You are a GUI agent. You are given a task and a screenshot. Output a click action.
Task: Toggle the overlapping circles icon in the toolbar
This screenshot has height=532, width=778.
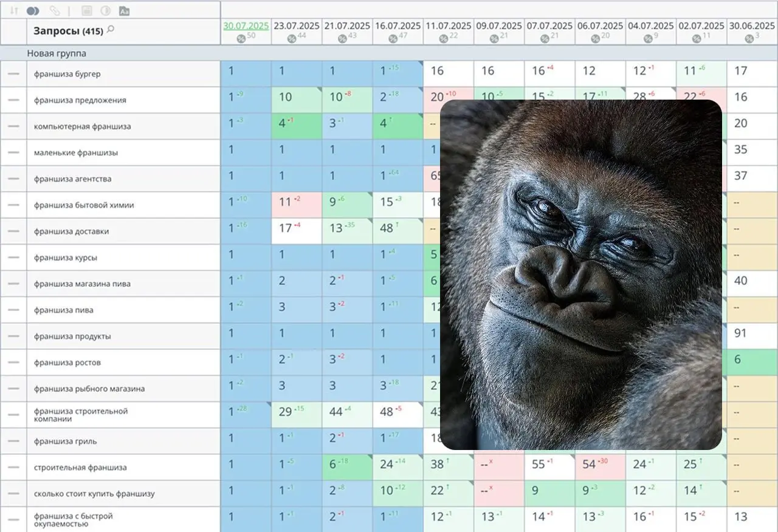coord(33,11)
